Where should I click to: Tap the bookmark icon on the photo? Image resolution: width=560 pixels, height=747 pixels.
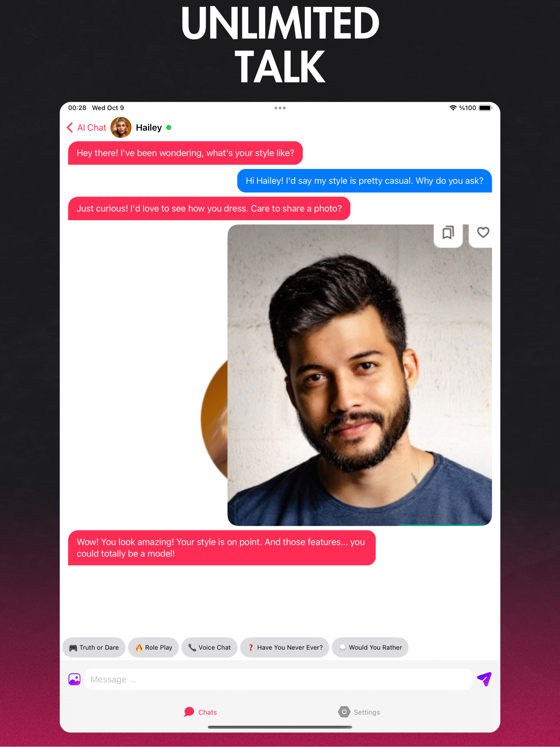[x=448, y=233]
